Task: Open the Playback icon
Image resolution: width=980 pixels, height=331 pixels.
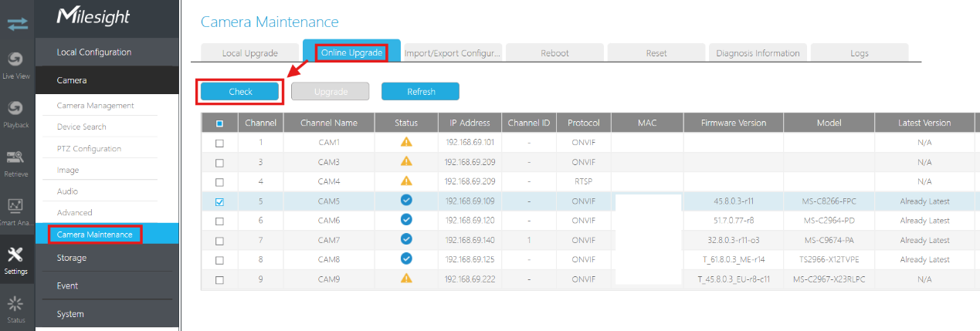Action: (17, 109)
